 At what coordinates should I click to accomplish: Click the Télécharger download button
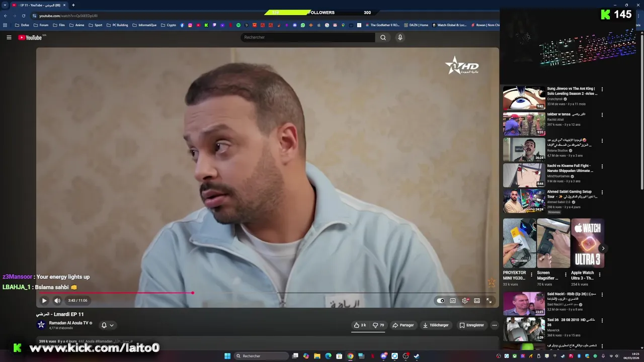click(x=436, y=325)
